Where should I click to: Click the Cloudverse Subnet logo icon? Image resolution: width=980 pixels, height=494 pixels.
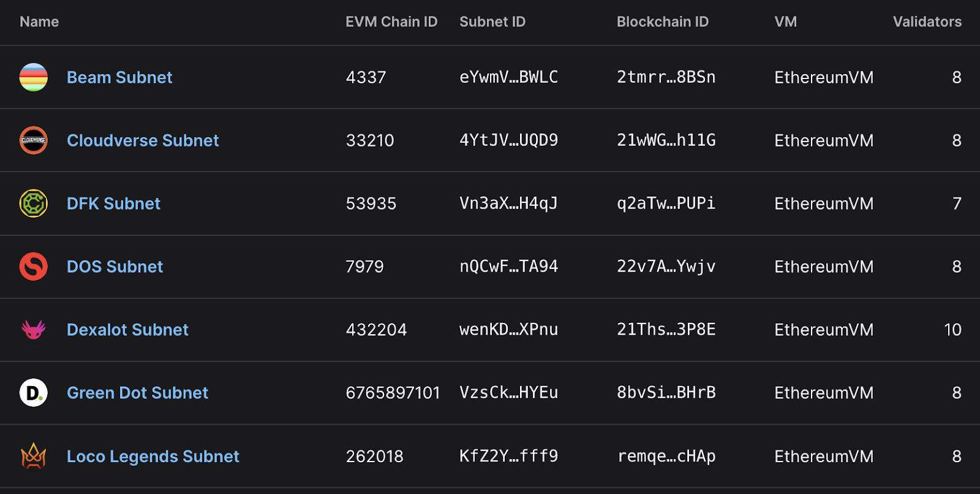34,140
